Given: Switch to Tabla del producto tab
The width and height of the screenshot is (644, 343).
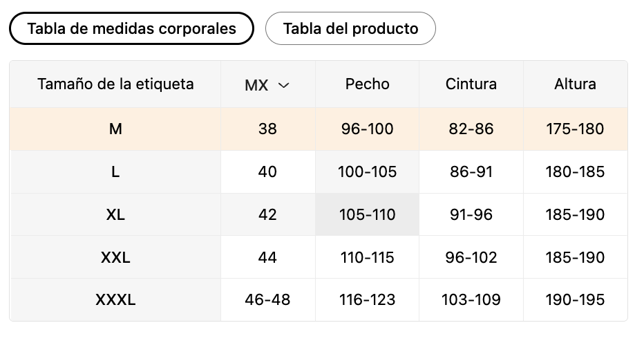Looking at the screenshot, I should [350, 28].
